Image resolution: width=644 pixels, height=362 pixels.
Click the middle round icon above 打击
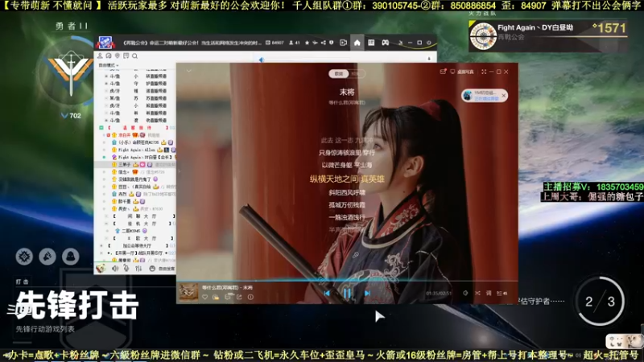(47, 257)
